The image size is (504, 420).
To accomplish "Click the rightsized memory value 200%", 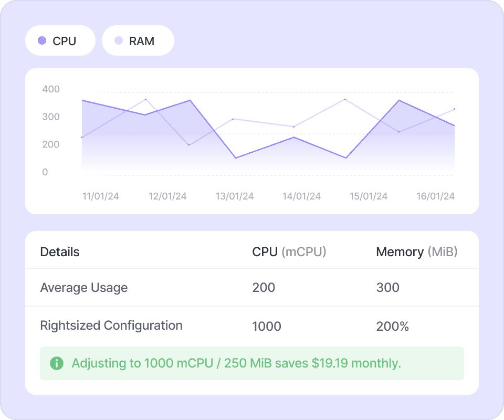I will point(392,326).
